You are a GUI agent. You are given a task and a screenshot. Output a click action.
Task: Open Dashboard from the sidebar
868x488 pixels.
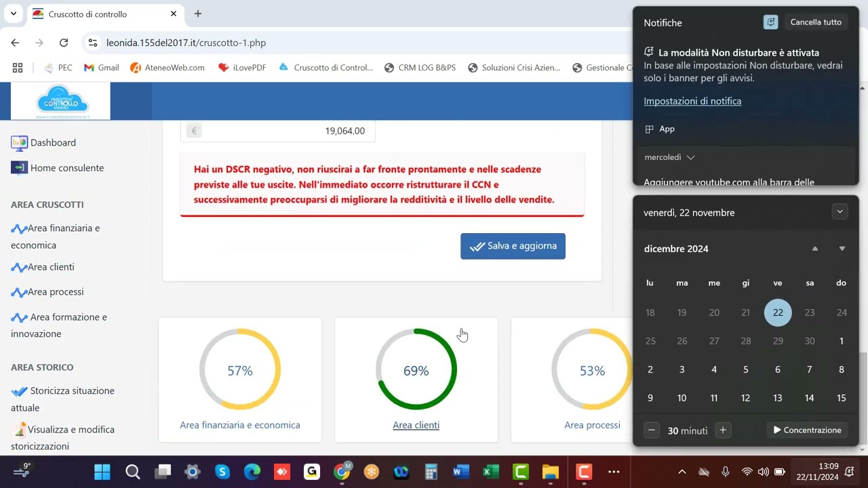click(x=53, y=142)
